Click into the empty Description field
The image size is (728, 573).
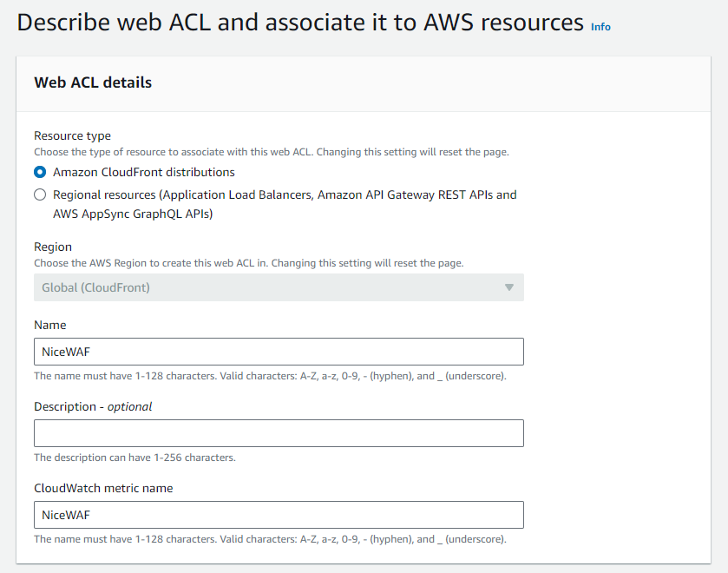coord(279,433)
